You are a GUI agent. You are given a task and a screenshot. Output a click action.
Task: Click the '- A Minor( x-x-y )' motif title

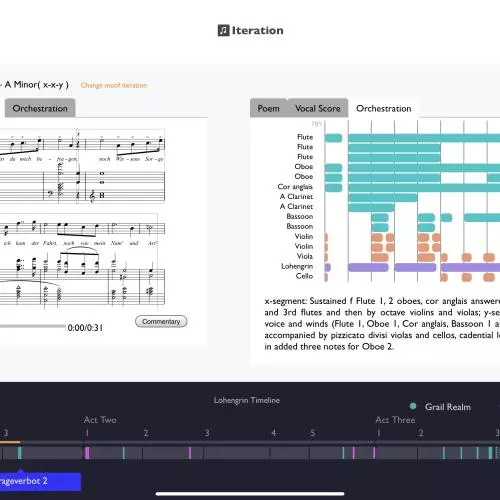click(34, 85)
